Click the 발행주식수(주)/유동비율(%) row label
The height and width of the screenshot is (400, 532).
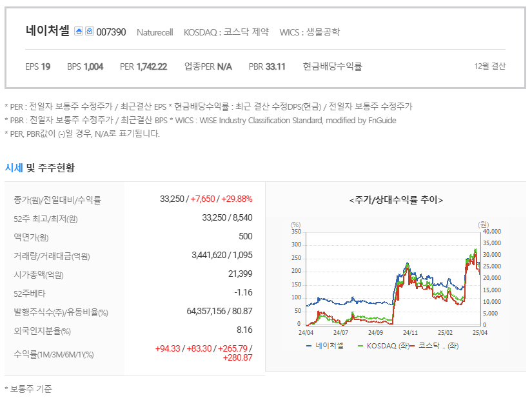click(61, 312)
